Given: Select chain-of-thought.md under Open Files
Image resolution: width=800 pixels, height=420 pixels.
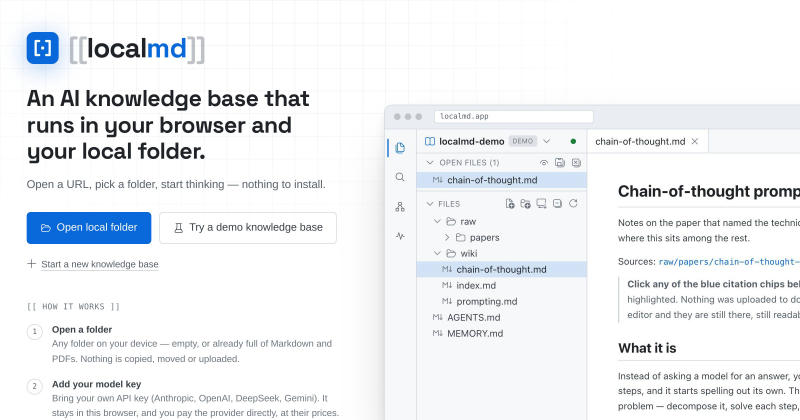Looking at the screenshot, I should pos(502,180).
